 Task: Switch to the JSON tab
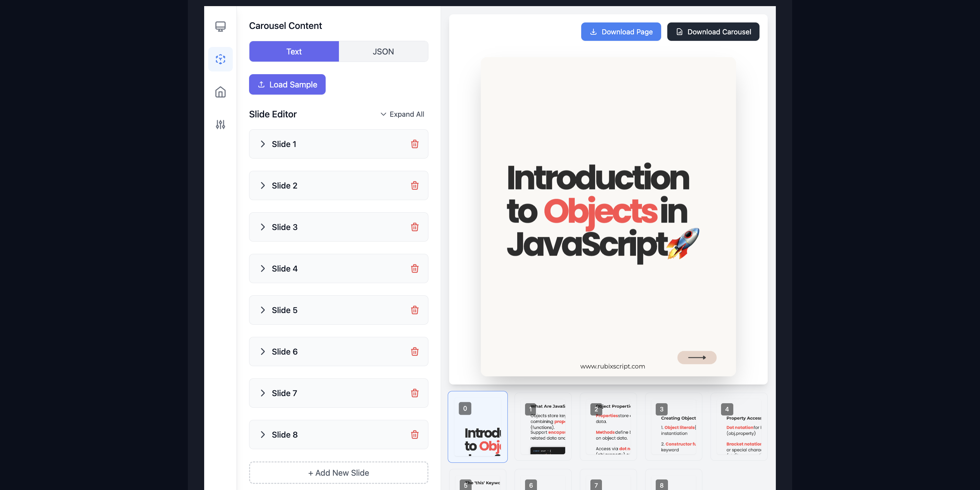pyautogui.click(x=383, y=51)
